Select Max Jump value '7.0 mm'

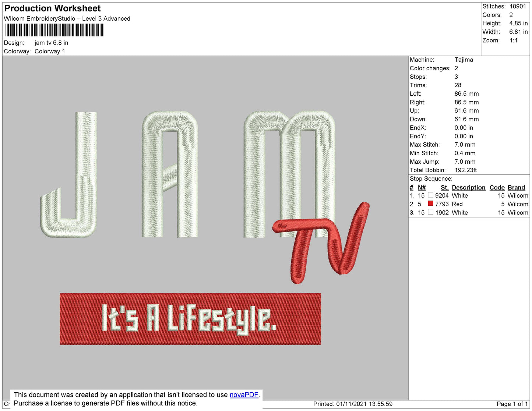[x=465, y=162]
